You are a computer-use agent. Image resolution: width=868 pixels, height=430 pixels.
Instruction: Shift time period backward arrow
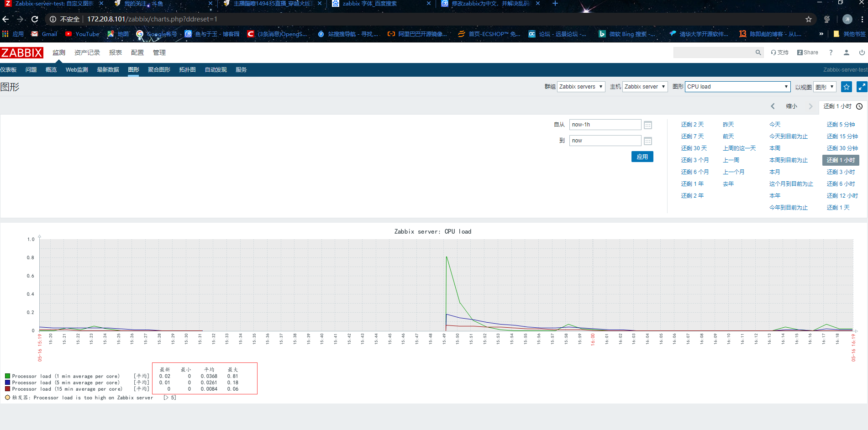pyautogui.click(x=773, y=106)
